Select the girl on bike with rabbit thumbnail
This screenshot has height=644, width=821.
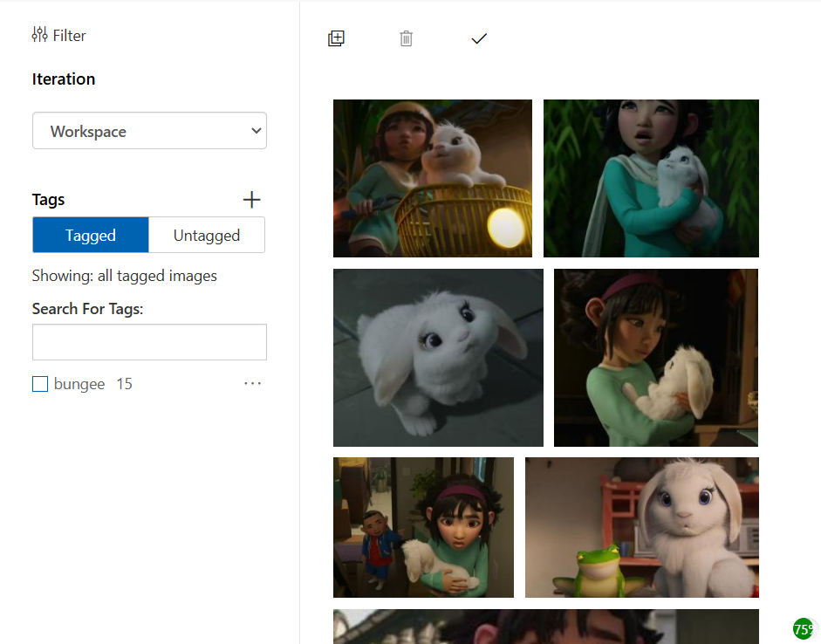433,179
